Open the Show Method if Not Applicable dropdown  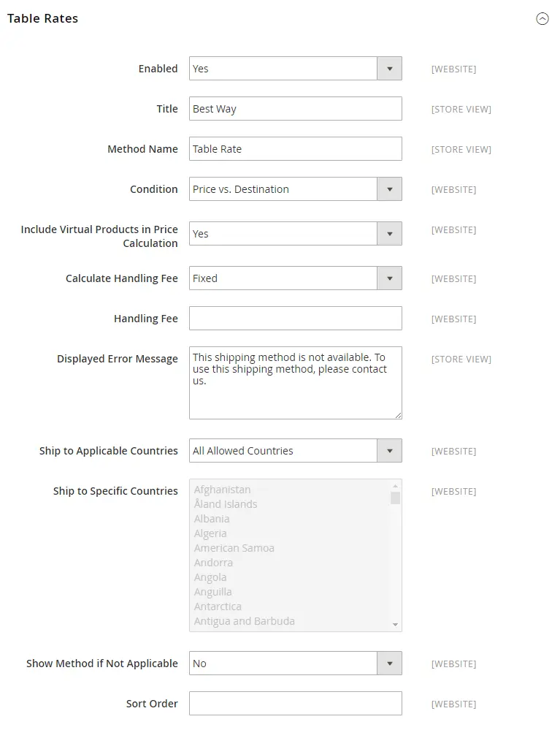[390, 663]
